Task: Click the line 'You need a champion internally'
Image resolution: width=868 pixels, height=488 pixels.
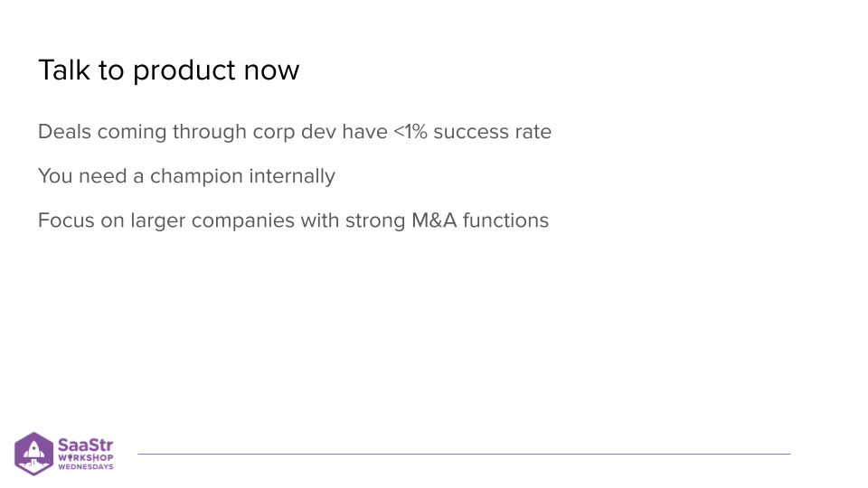Action: point(186,176)
